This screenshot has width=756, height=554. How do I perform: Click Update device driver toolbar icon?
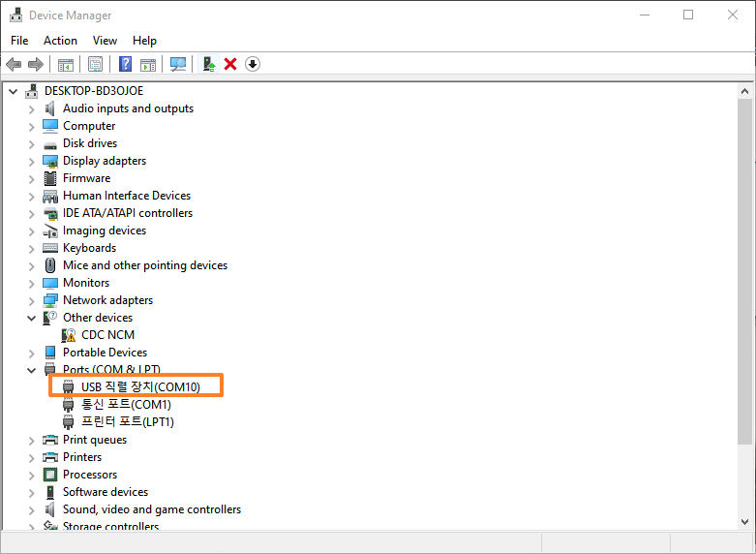(208, 64)
